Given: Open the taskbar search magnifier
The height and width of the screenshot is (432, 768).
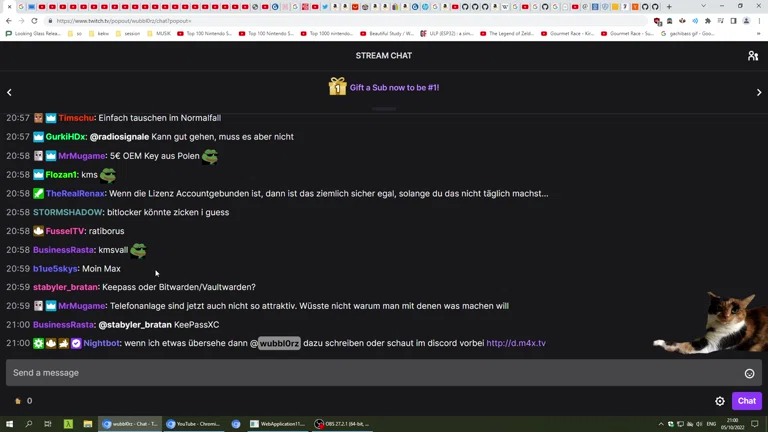Looking at the screenshot, I should pyautogui.click(x=28, y=424).
